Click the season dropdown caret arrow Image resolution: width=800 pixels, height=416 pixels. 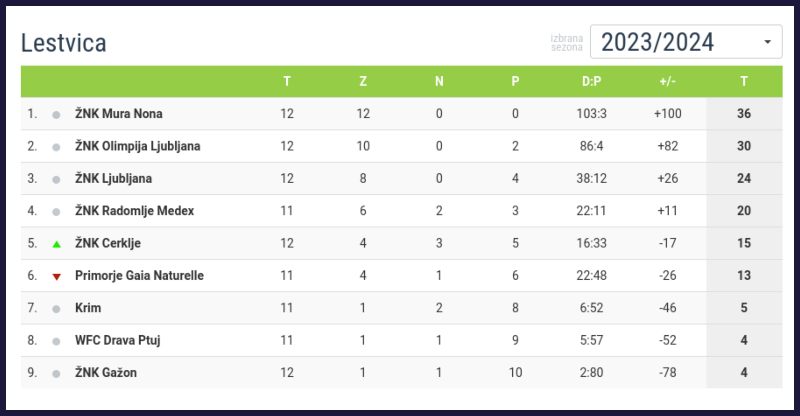[x=767, y=42]
